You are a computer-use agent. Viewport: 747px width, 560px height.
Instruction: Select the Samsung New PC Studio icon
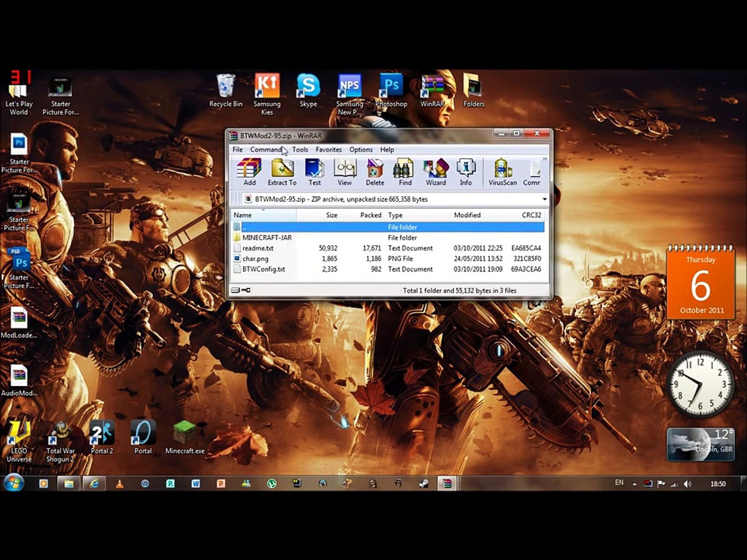(350, 94)
